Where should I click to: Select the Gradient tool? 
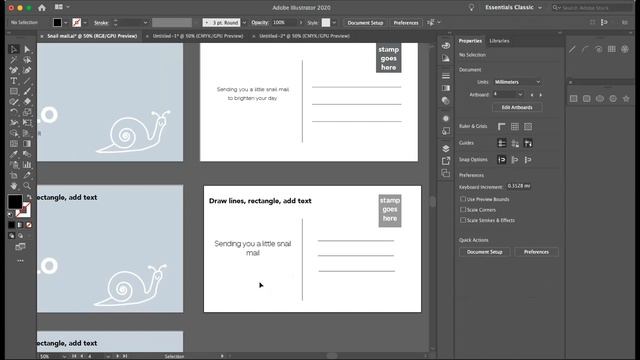tap(27, 144)
